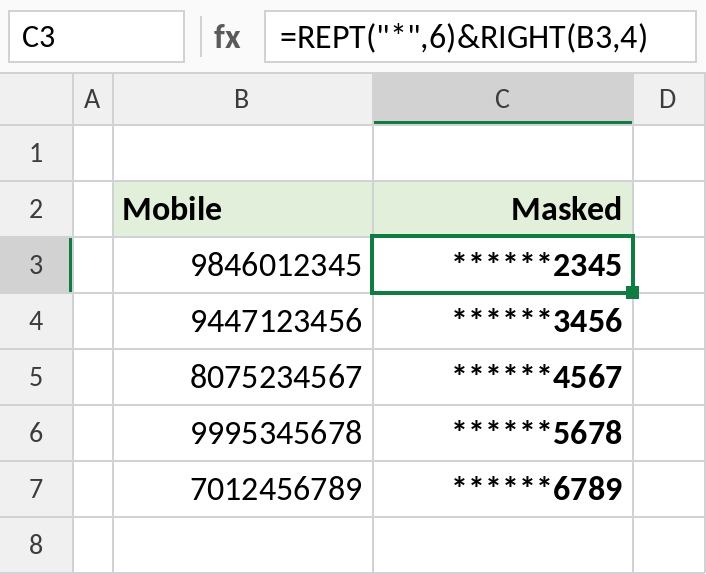The height and width of the screenshot is (574, 706).
Task: Select row 3 header
Action: click(36, 265)
